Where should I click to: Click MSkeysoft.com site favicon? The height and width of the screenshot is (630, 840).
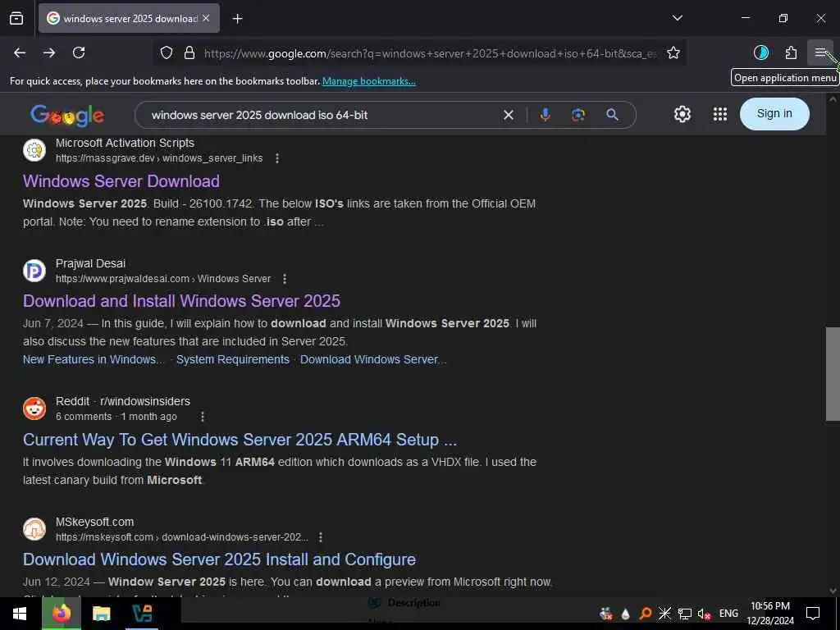tap(34, 529)
